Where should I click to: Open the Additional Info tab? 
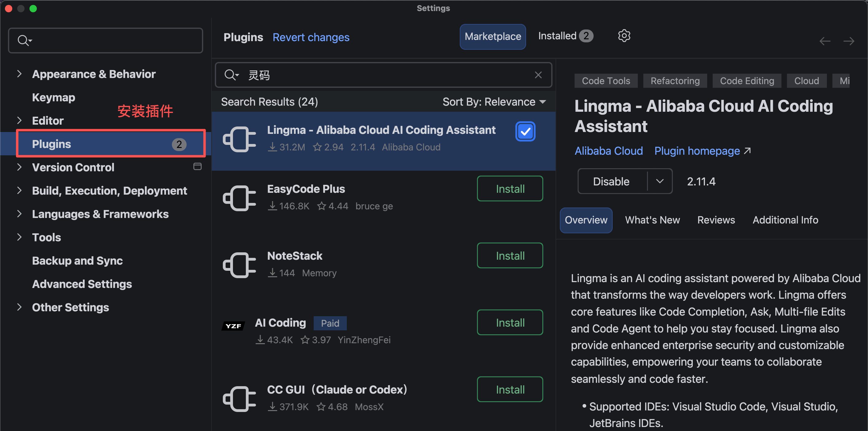[785, 220]
